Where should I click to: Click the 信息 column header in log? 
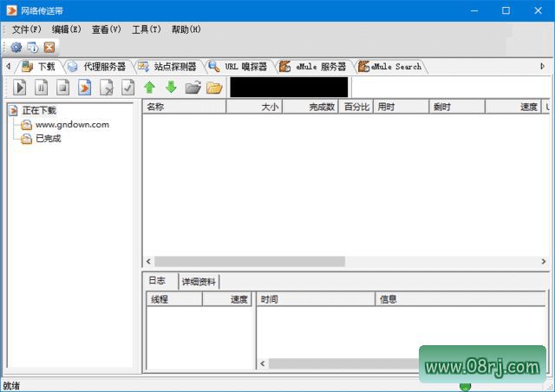click(460, 299)
